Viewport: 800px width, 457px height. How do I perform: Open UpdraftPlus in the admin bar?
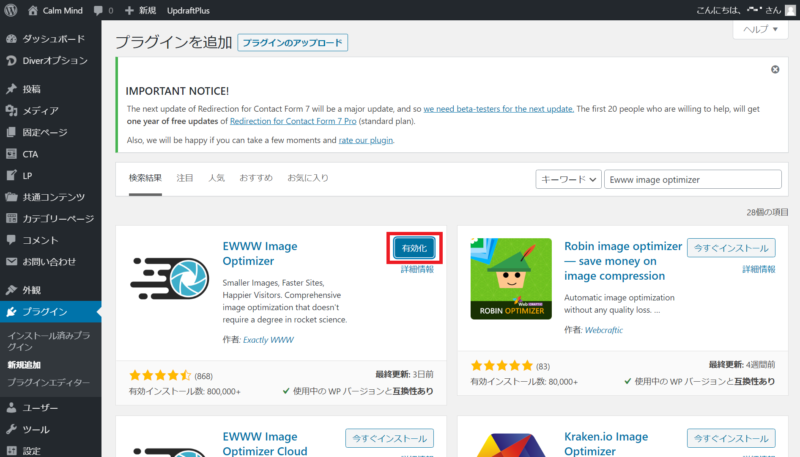coord(188,10)
